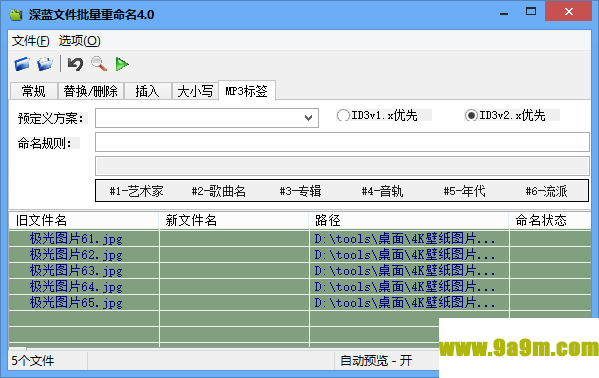Insert the #4-音轨 tag
This screenshot has height=378, width=599.
coord(382,191)
